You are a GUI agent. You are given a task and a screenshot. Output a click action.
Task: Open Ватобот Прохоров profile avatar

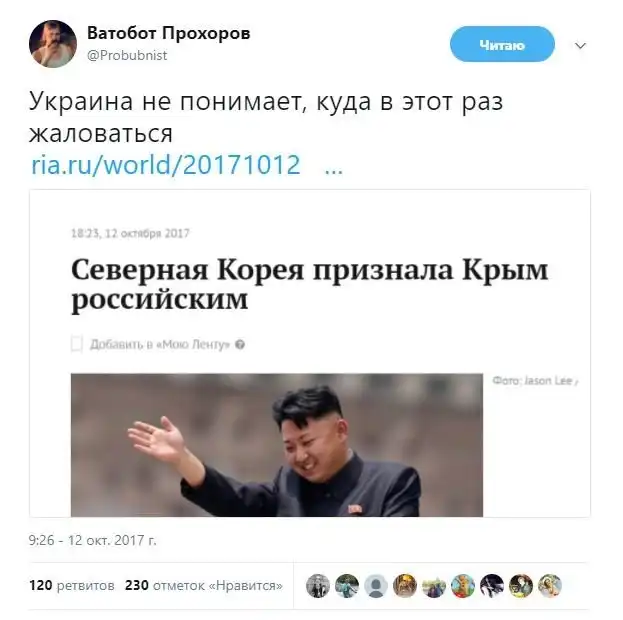point(53,44)
